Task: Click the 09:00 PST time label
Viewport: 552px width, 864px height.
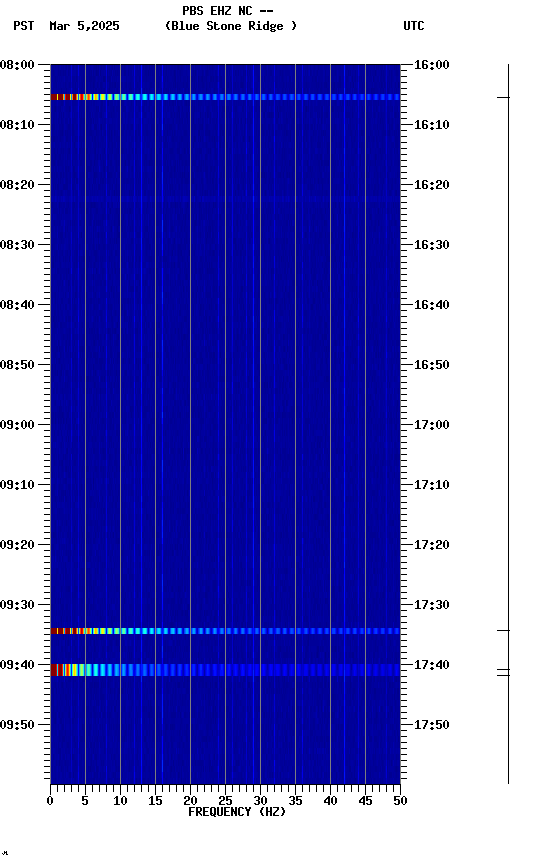Action: click(17, 425)
